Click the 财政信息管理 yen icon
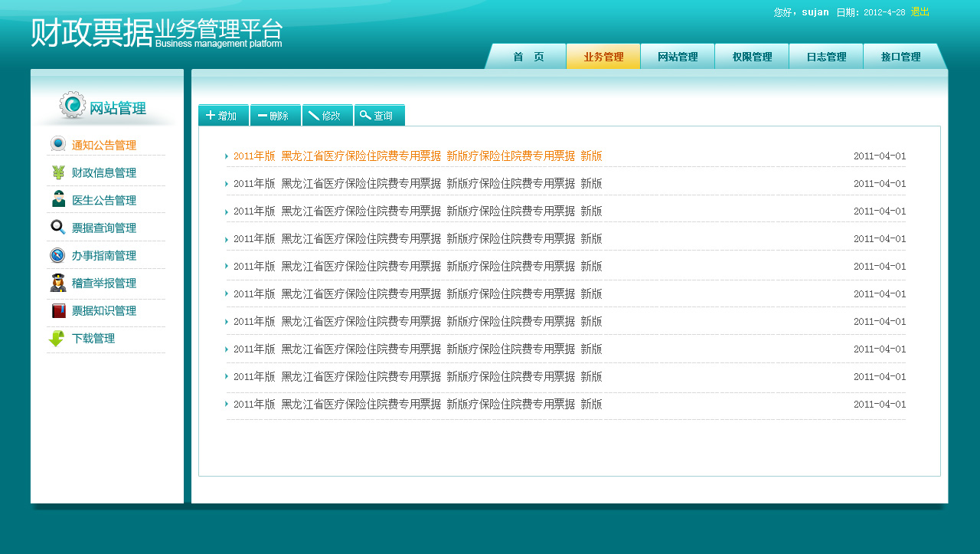 tap(58, 172)
